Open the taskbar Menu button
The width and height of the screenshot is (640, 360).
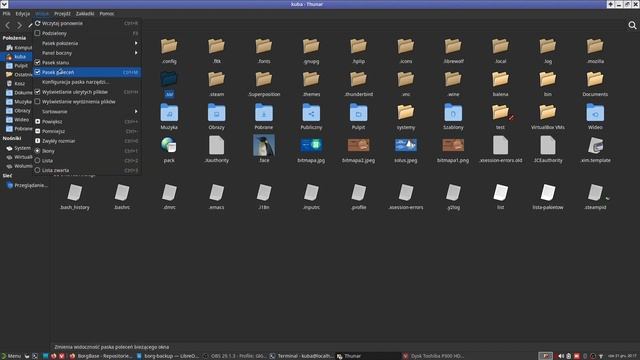[11, 356]
